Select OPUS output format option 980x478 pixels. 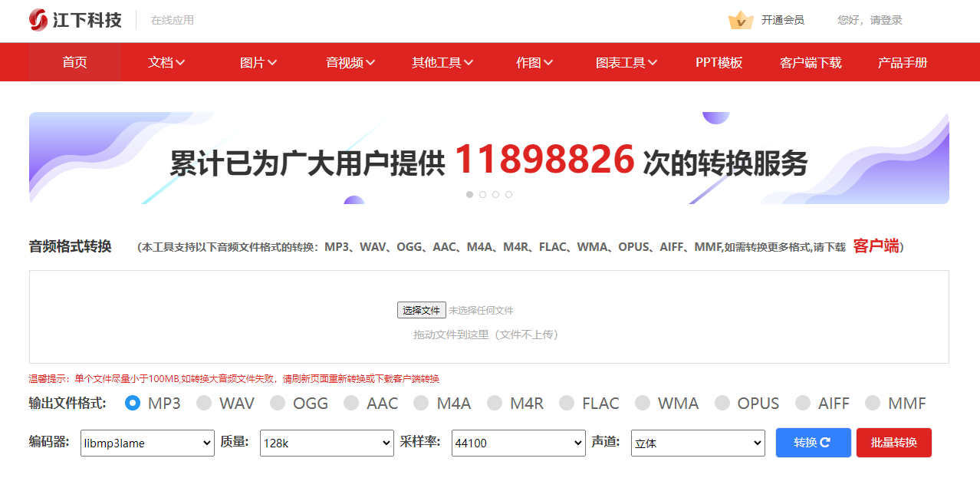pos(722,403)
